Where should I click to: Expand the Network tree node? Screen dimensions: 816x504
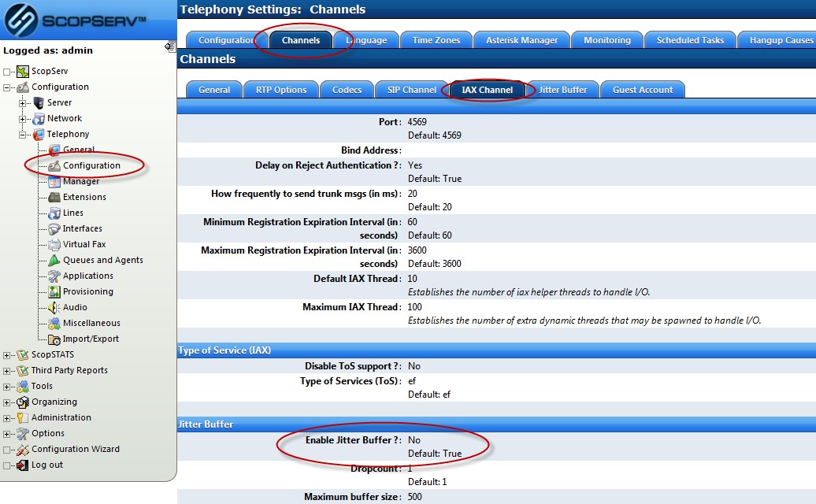pos(22,119)
